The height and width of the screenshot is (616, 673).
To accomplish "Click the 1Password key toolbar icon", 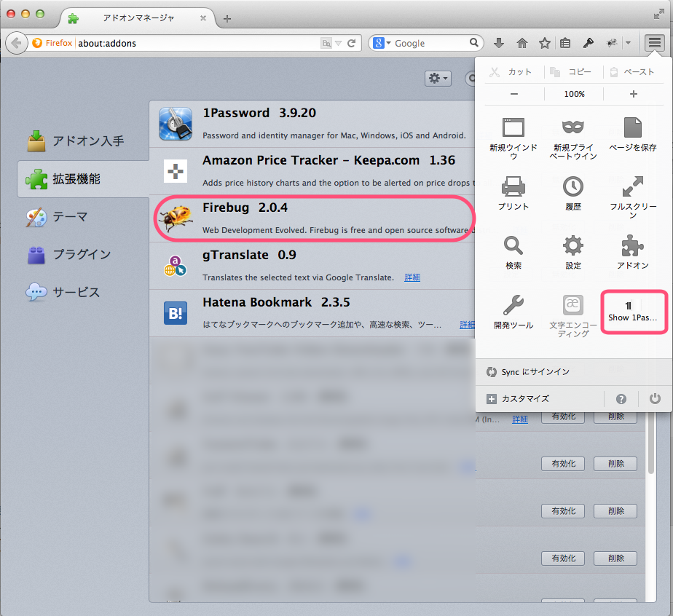I will pyautogui.click(x=588, y=43).
